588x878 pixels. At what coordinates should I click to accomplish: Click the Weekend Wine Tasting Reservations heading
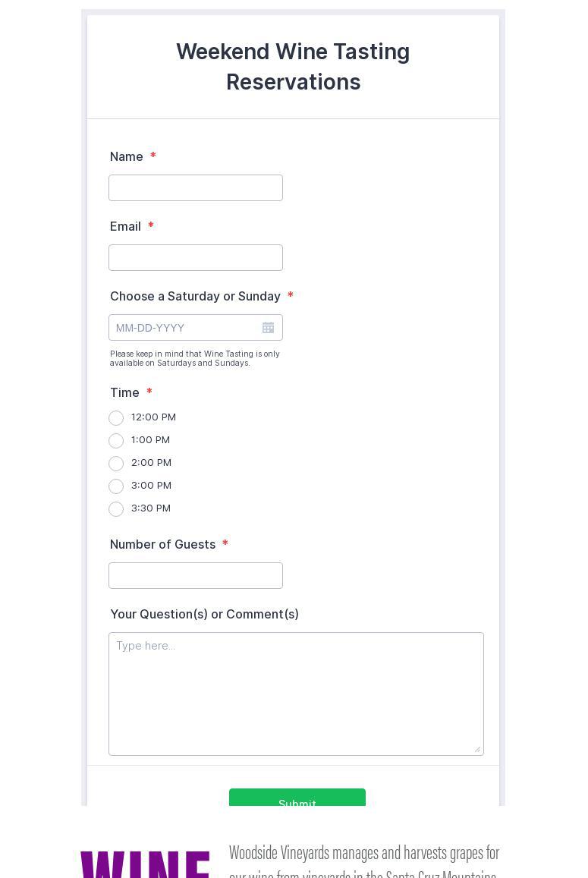(293, 67)
